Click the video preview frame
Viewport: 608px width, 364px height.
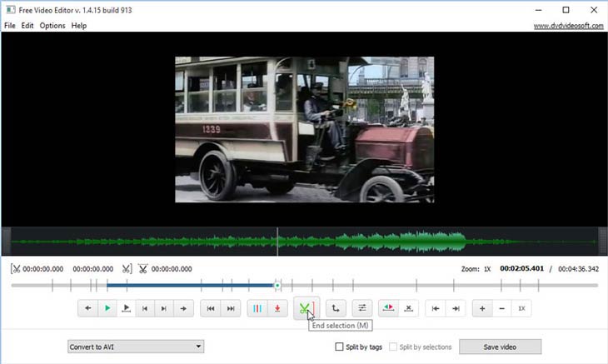click(304, 129)
